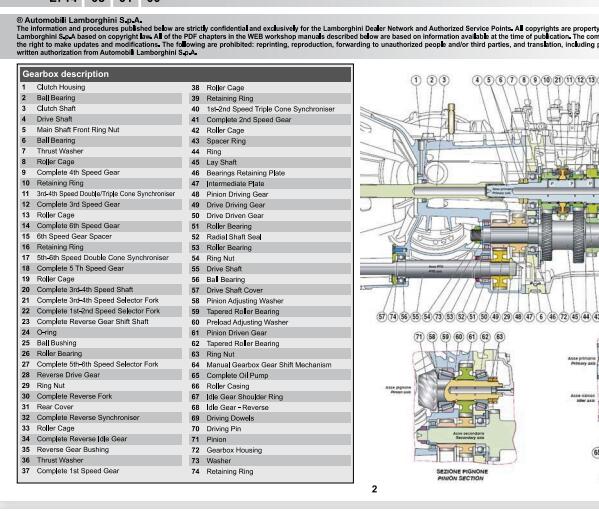Click "Drive Driven Gear" row

(x=270, y=216)
